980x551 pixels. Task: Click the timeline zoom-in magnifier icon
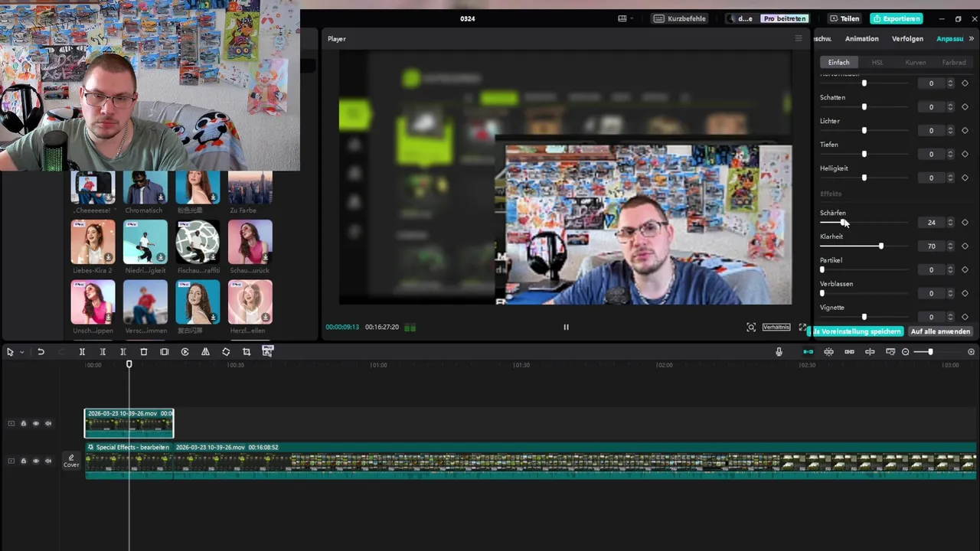(x=972, y=352)
